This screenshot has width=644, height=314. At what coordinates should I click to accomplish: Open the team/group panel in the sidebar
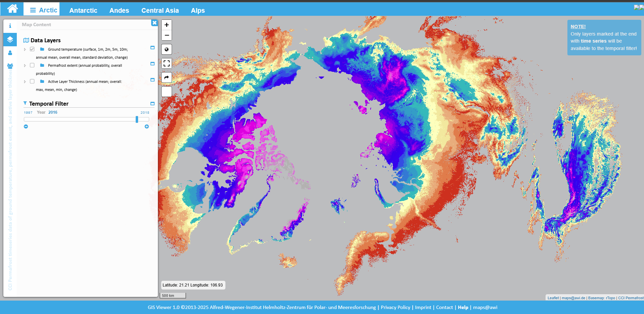pyautogui.click(x=10, y=66)
